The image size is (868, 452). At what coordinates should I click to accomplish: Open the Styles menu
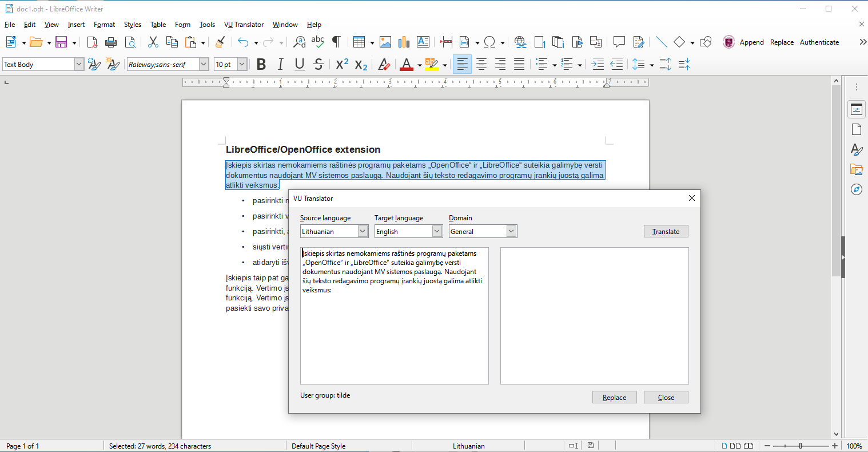coord(133,25)
